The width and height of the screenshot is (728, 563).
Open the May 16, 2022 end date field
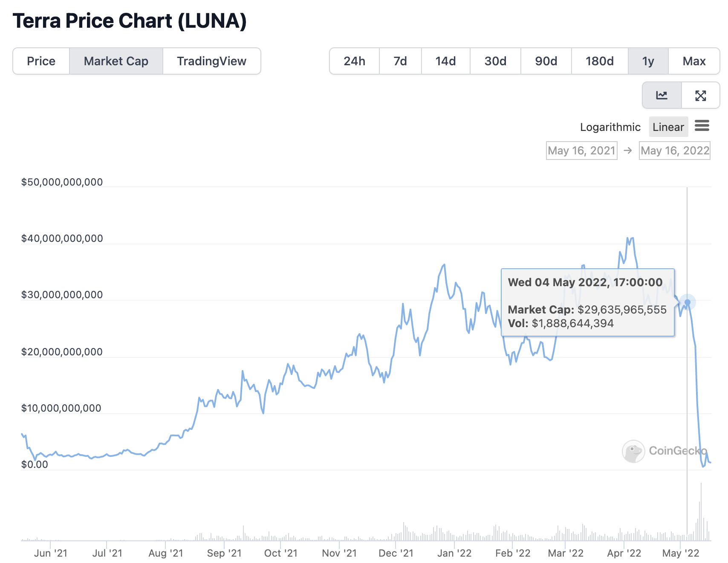point(675,151)
